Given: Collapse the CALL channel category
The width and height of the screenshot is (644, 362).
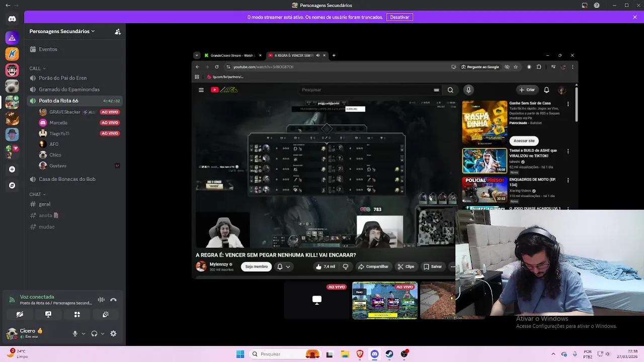Looking at the screenshot, I should coord(37,68).
